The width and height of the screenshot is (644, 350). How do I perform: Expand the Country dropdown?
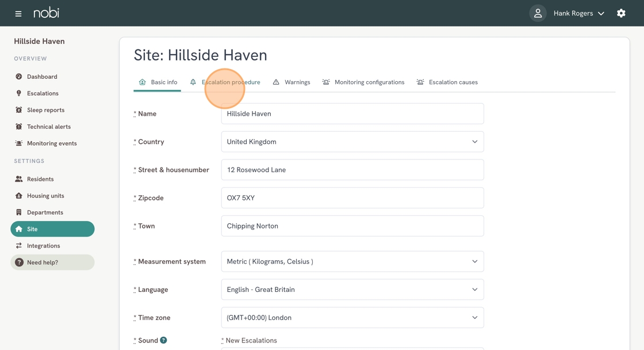tap(352, 142)
